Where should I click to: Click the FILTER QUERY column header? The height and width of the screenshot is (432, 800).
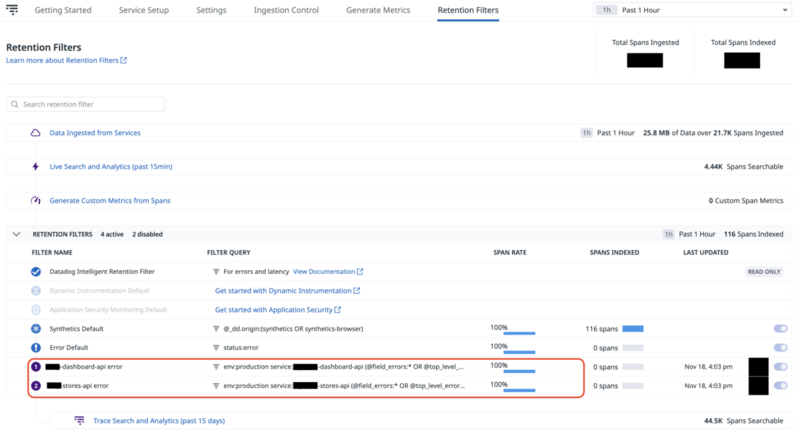pos(229,252)
